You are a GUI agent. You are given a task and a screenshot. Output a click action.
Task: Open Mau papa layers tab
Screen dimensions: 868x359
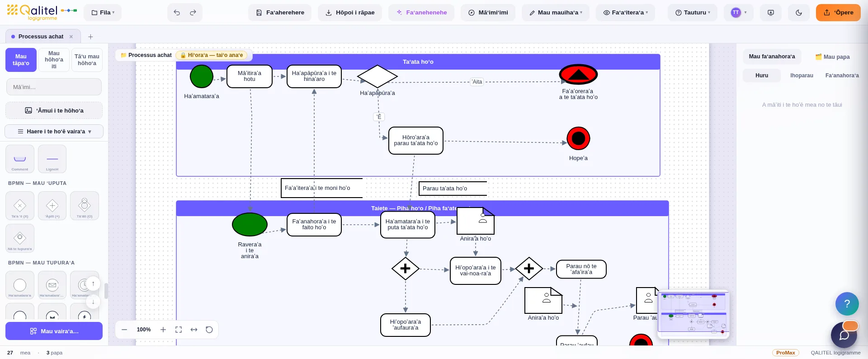832,57
